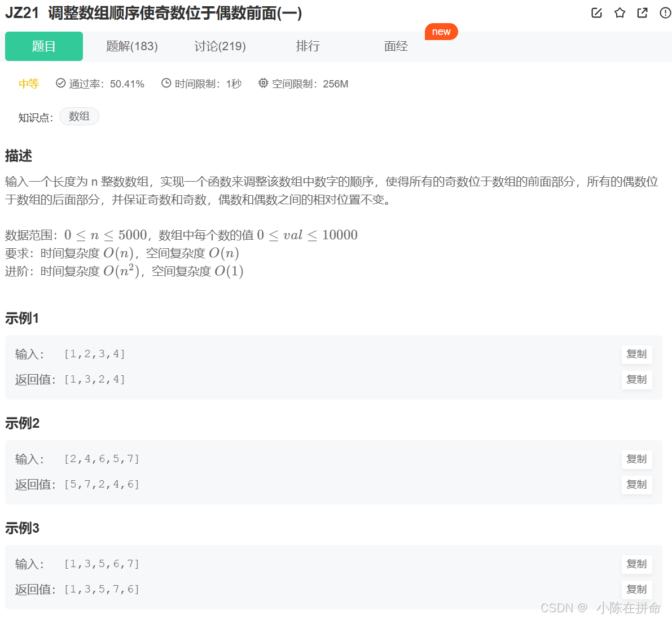Viewport: 672px width, 619px height.
Task: Click the 知识点 label
Action: pyautogui.click(x=36, y=117)
